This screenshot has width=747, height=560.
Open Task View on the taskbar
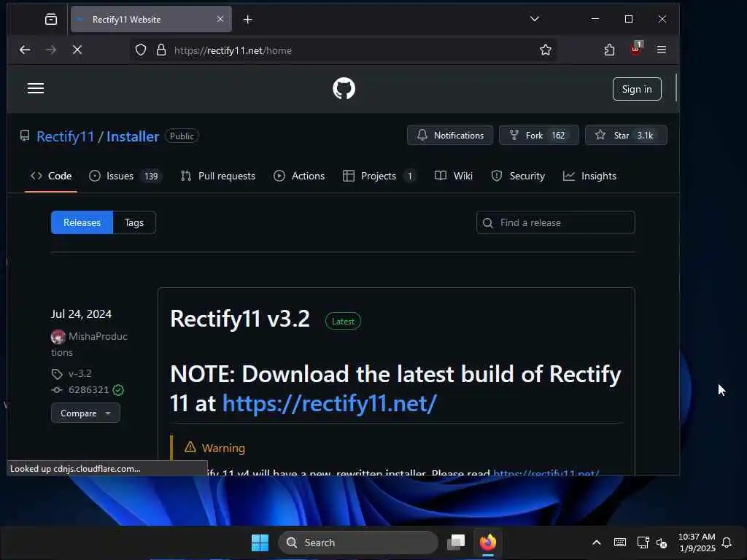(x=456, y=542)
